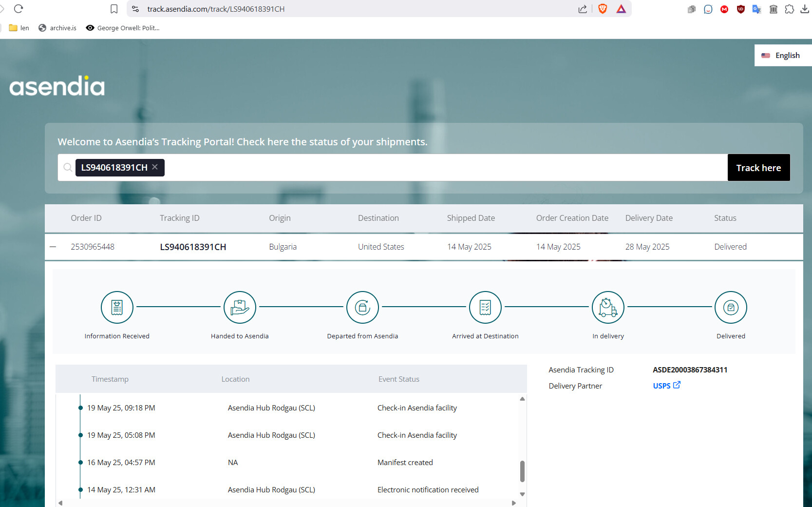
Task: Open the USPS delivery partner link
Action: pos(661,386)
